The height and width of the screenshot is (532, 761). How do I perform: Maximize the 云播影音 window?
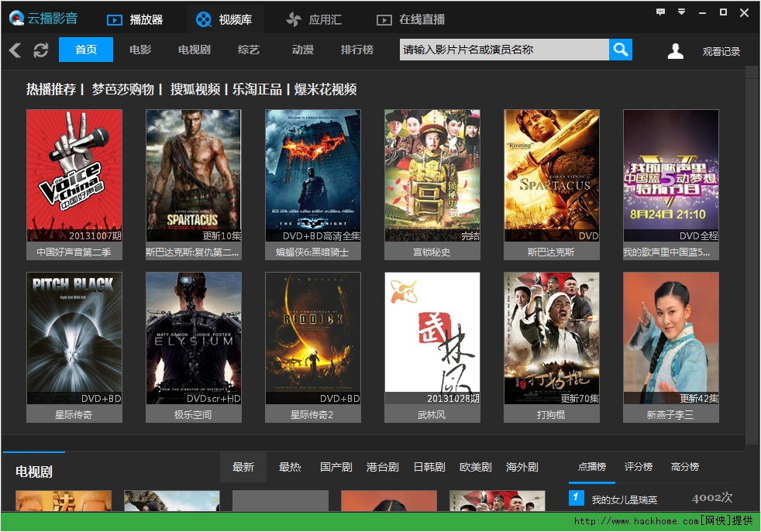[723, 12]
